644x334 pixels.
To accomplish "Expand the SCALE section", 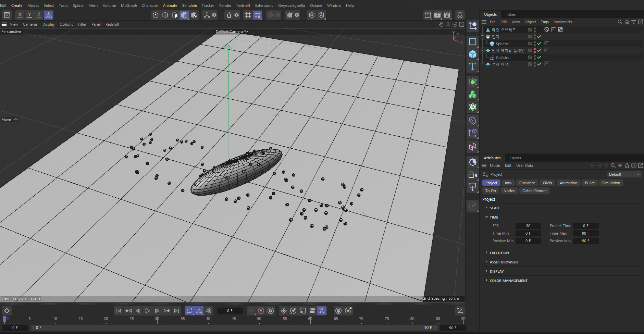I will pos(486,208).
